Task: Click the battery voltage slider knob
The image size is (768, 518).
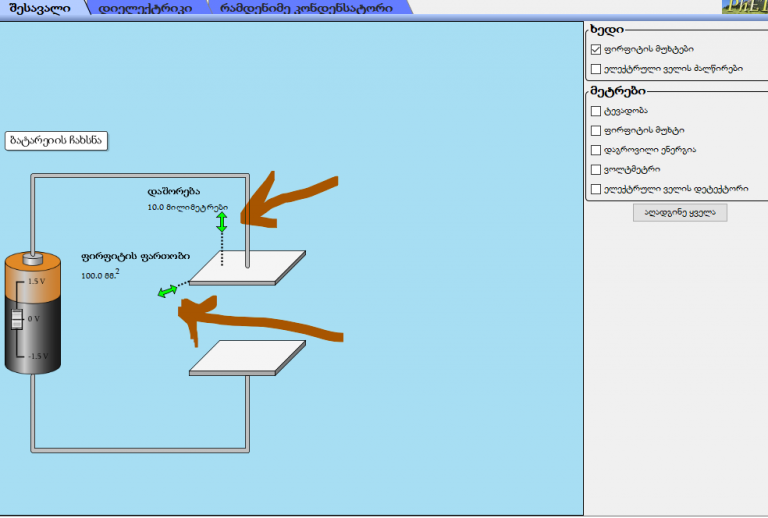Action: click(x=17, y=319)
